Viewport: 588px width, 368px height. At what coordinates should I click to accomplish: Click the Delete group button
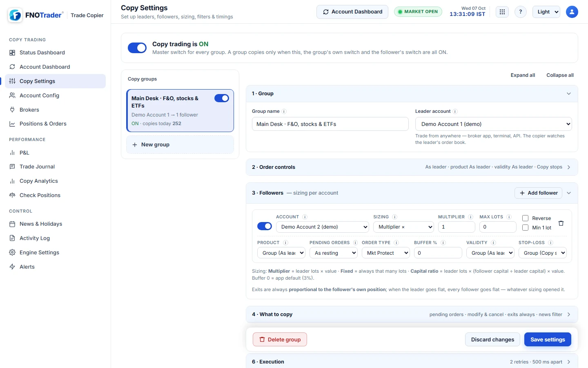tap(280, 339)
